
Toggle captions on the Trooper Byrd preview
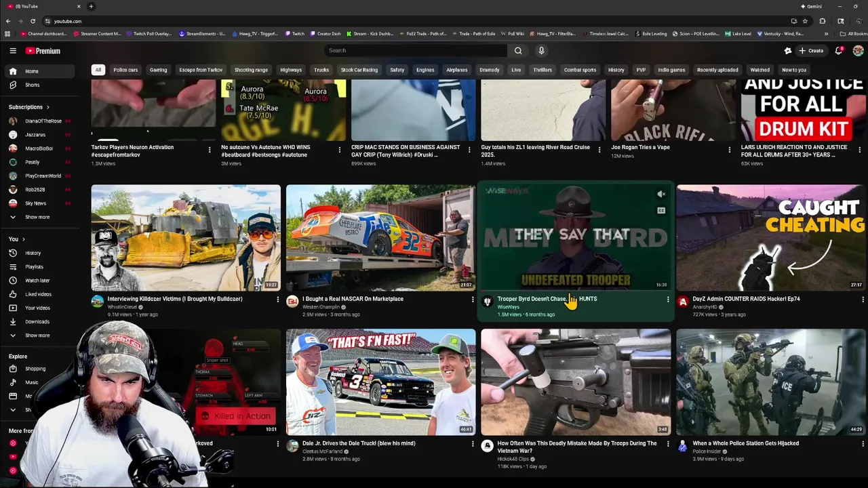pos(661,211)
